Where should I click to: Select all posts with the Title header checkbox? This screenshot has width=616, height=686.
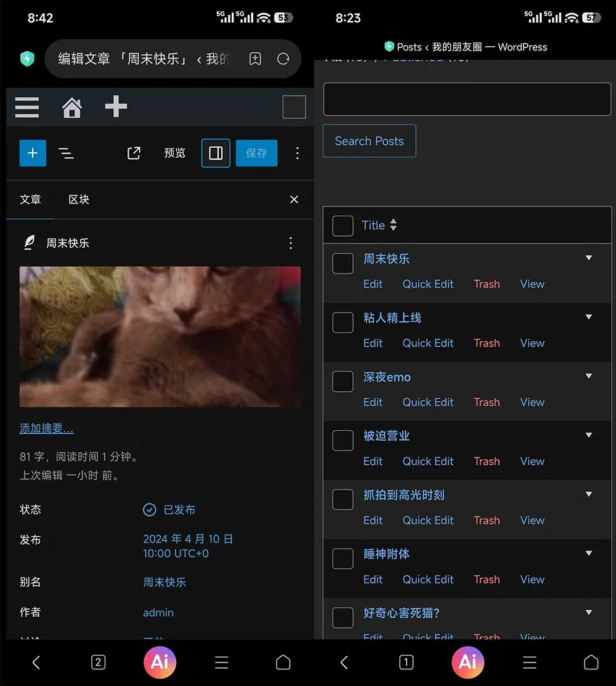pos(342,226)
